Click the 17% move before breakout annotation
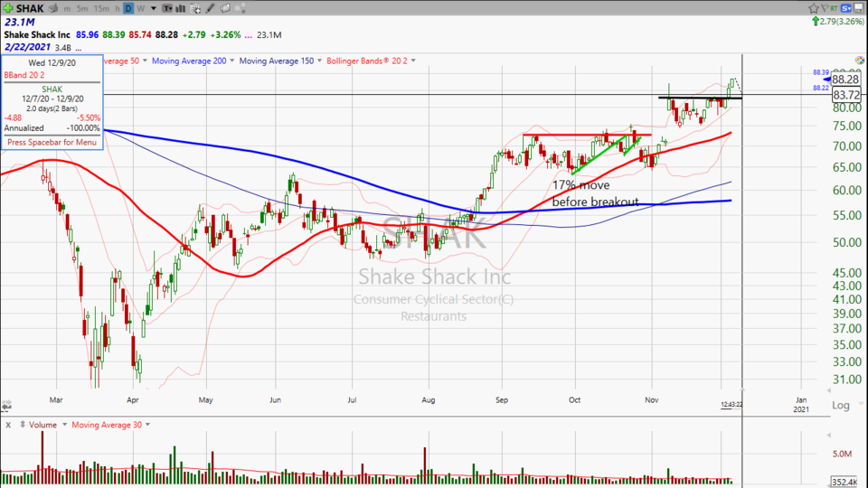This screenshot has height=488, width=868. (x=595, y=193)
